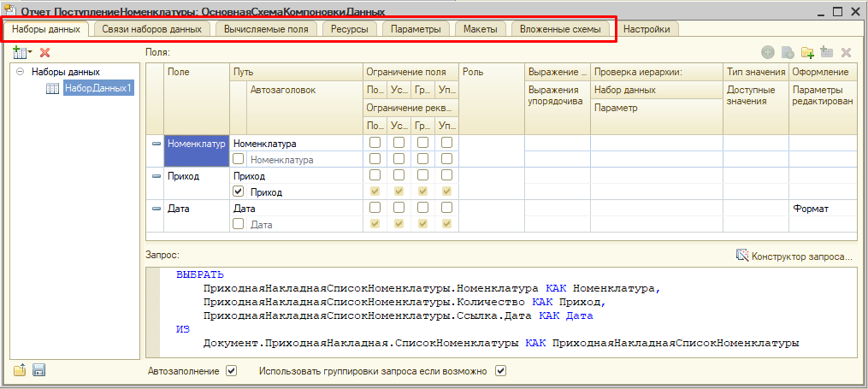Check Номенклатура field restriction 'Ус' checkbox

399,143
